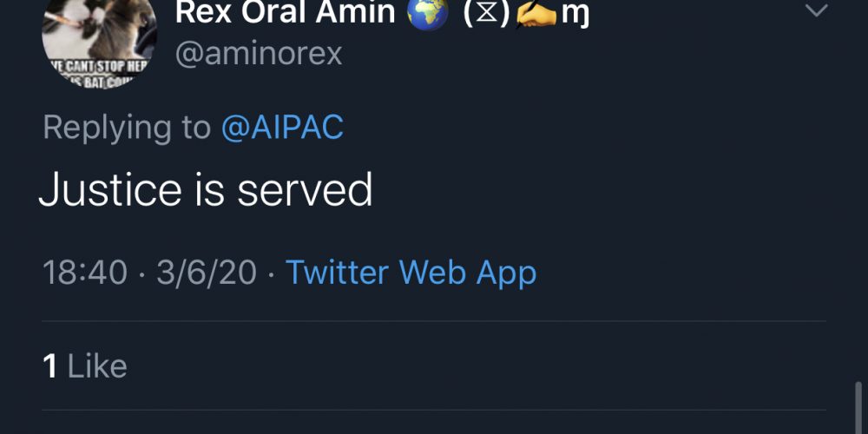View who liked via "1 Like"
The width and height of the screenshot is (868, 434).
(x=85, y=366)
